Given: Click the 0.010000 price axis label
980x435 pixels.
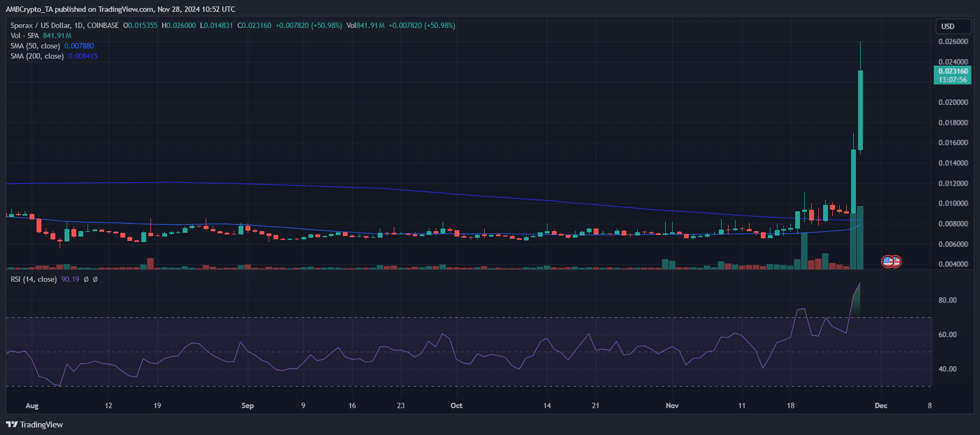Looking at the screenshot, I should (953, 203).
